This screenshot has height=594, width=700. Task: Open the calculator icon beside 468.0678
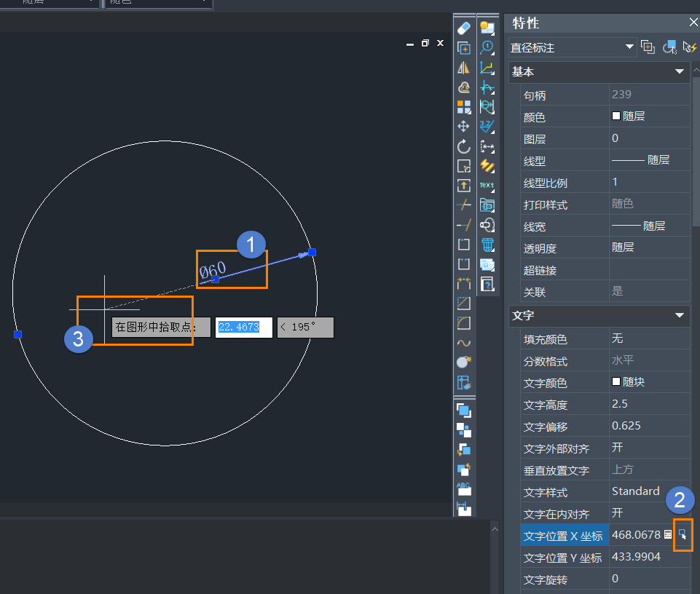click(668, 534)
